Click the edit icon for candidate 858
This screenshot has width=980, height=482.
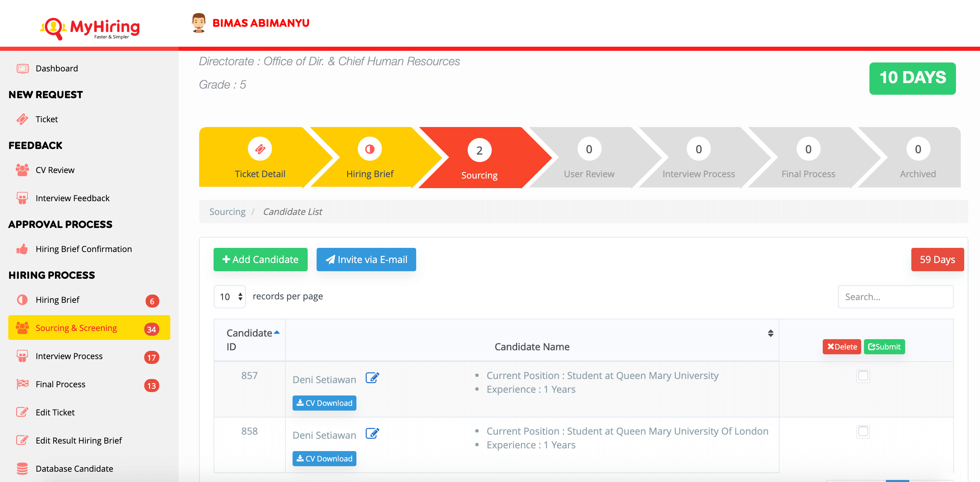click(372, 433)
